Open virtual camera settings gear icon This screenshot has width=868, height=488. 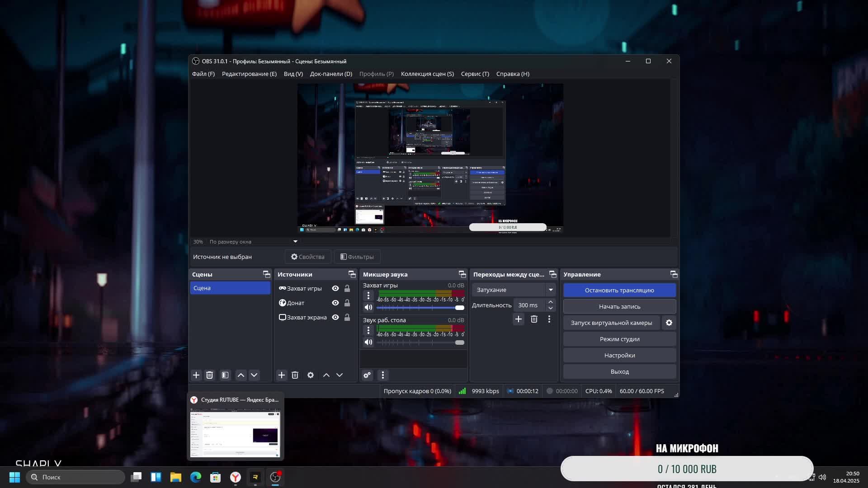pos(669,323)
